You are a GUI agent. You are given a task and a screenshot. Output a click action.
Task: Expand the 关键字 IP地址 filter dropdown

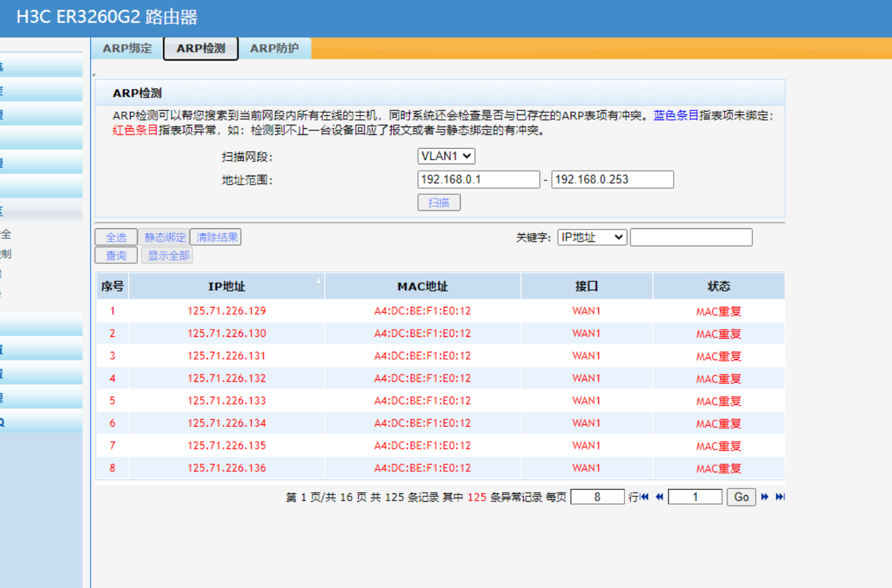click(592, 237)
